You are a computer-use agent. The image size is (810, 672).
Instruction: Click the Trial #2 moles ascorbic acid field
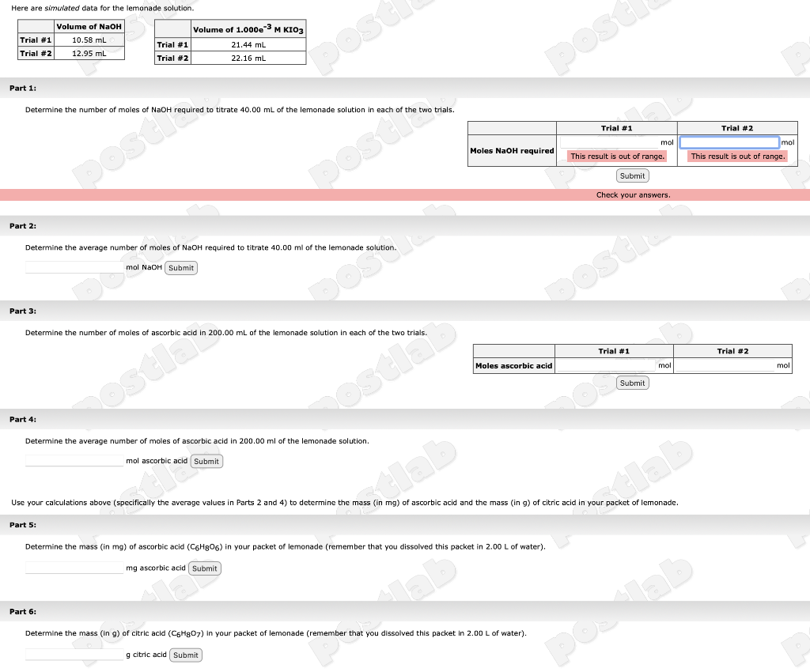(725, 365)
